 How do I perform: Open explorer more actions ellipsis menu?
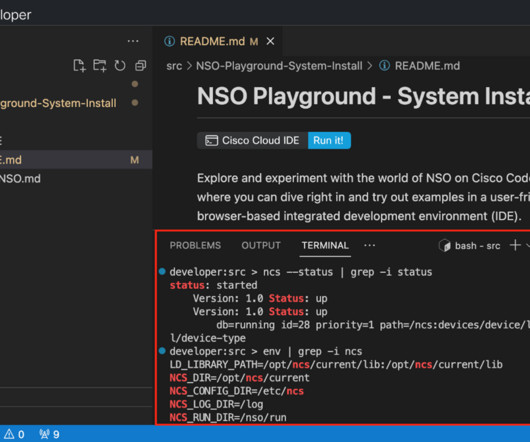pyautogui.click(x=133, y=41)
